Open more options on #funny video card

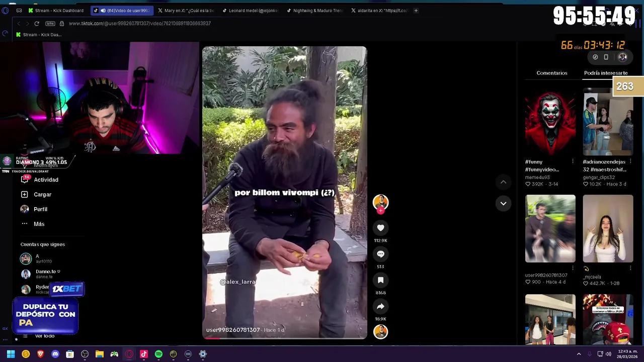573,161
